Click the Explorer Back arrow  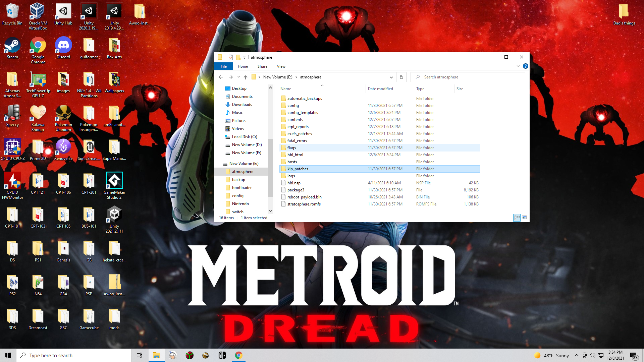(221, 77)
